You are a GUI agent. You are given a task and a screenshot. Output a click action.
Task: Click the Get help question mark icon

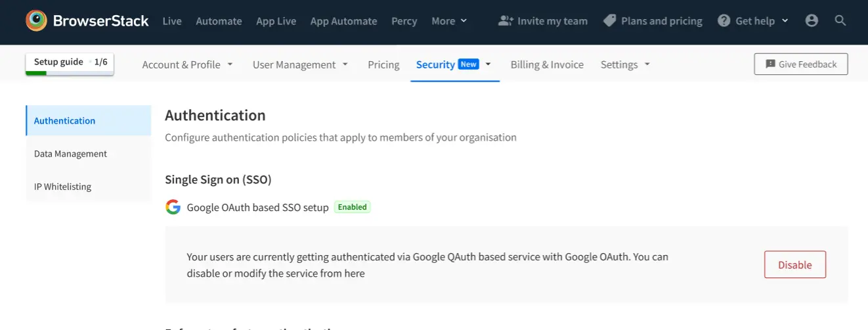[724, 21]
